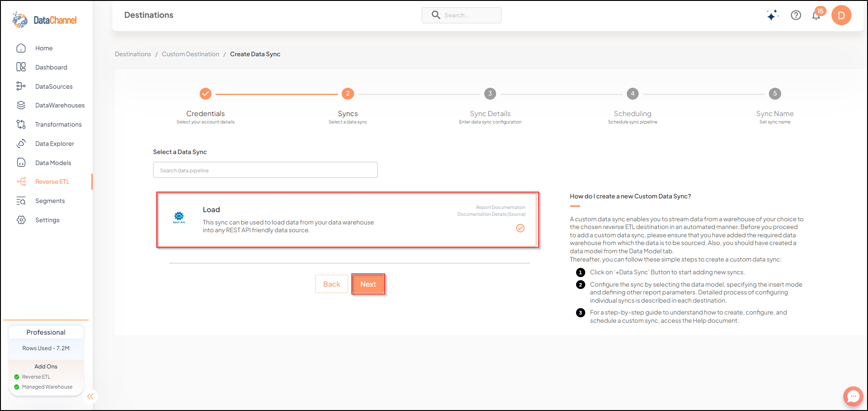Click the Sync Name step label

tap(775, 113)
